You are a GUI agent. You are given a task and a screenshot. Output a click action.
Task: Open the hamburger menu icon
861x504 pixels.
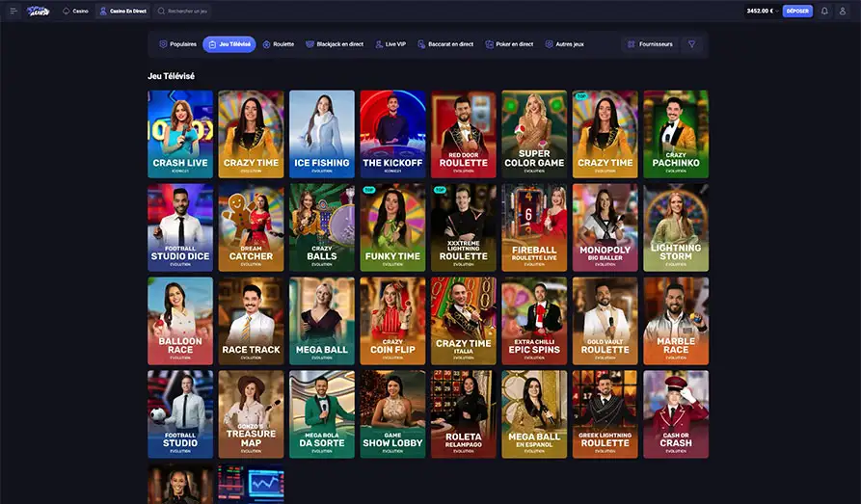pyautogui.click(x=13, y=11)
